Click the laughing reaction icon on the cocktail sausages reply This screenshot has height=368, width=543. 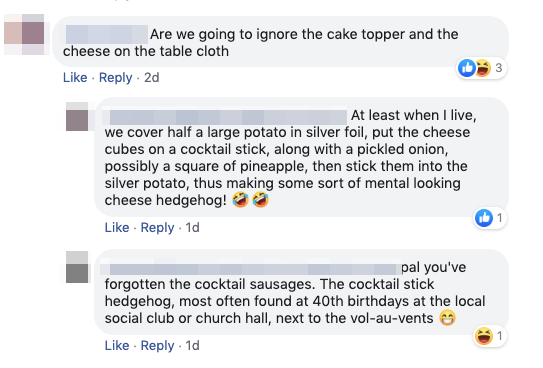coord(484,336)
